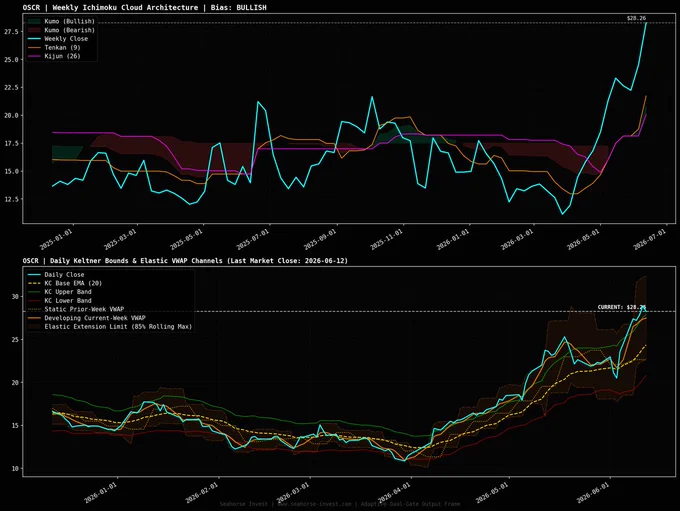Click the Daily Keltner Bounds chart title
Viewport: 680px width, 511px height.
point(185,261)
